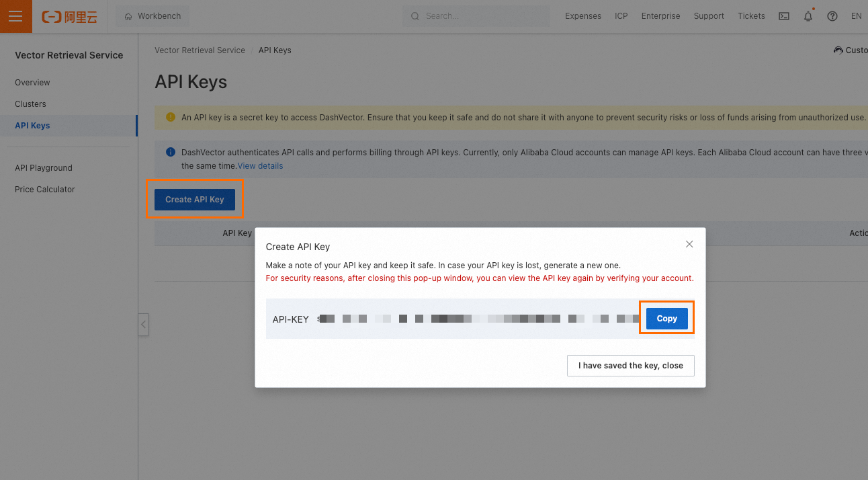This screenshot has height=480, width=868.
Task: Open the help question mark icon
Action: (x=832, y=16)
